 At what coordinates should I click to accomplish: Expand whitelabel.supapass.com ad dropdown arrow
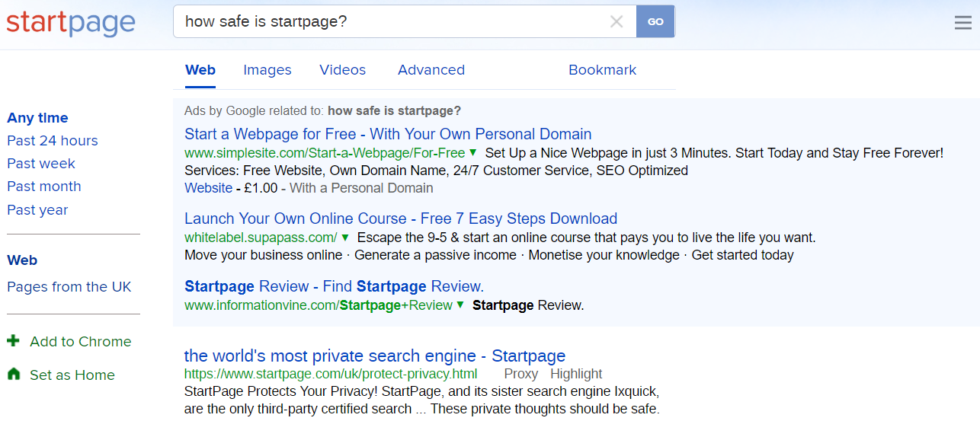click(345, 238)
